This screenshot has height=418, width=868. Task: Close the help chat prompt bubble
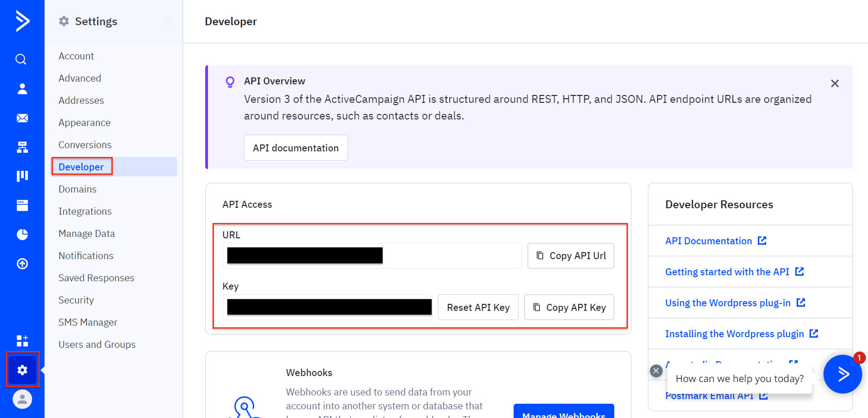click(656, 371)
